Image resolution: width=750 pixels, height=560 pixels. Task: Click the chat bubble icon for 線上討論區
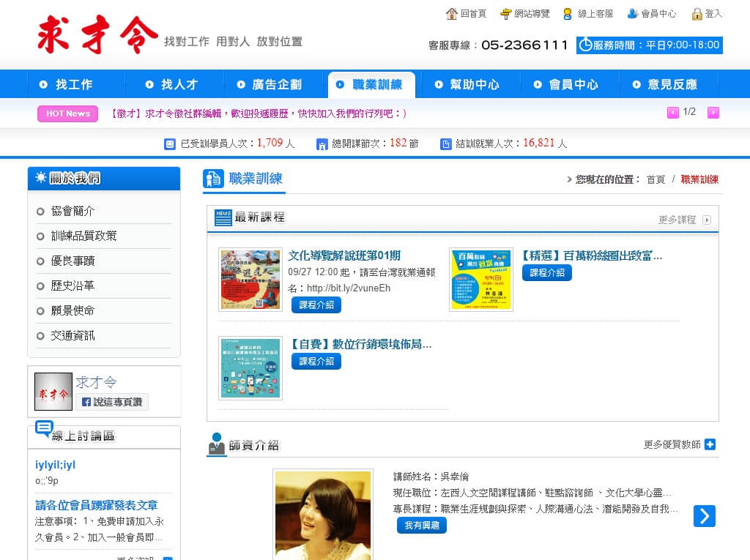pyautogui.click(x=44, y=429)
